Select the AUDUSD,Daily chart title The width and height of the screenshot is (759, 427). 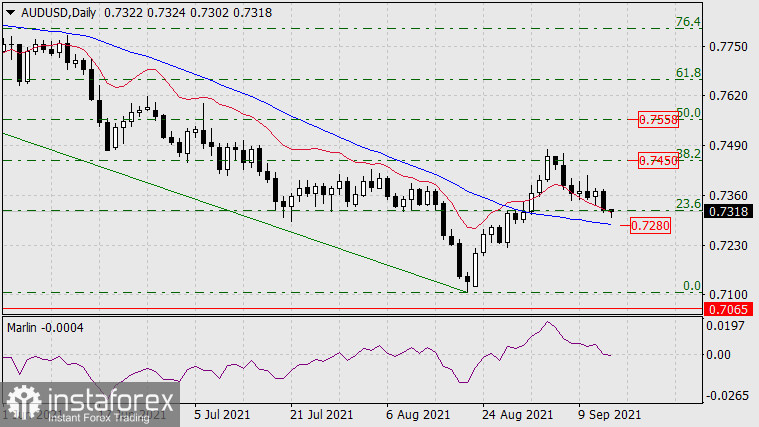[x=59, y=13]
